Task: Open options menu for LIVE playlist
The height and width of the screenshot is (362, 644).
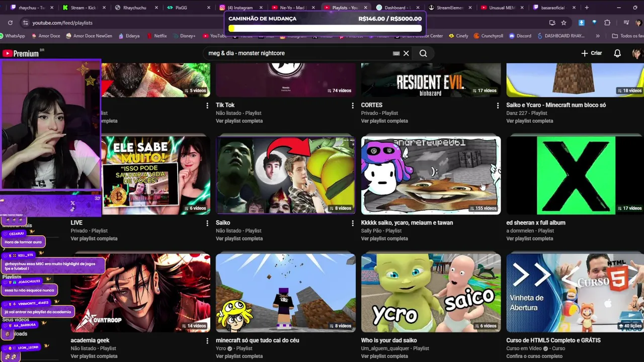Action: (x=207, y=223)
